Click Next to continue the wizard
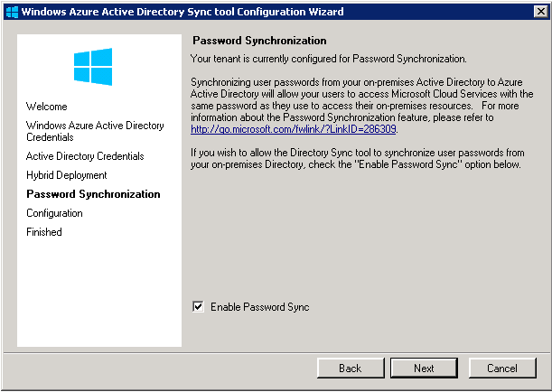552x392 pixels. pos(424,369)
